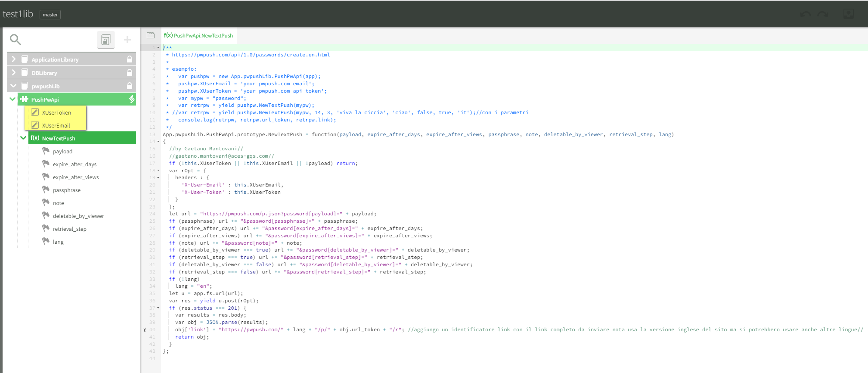Click the save/download icon in header
Screen dimensions: 868x373
tap(848, 14)
